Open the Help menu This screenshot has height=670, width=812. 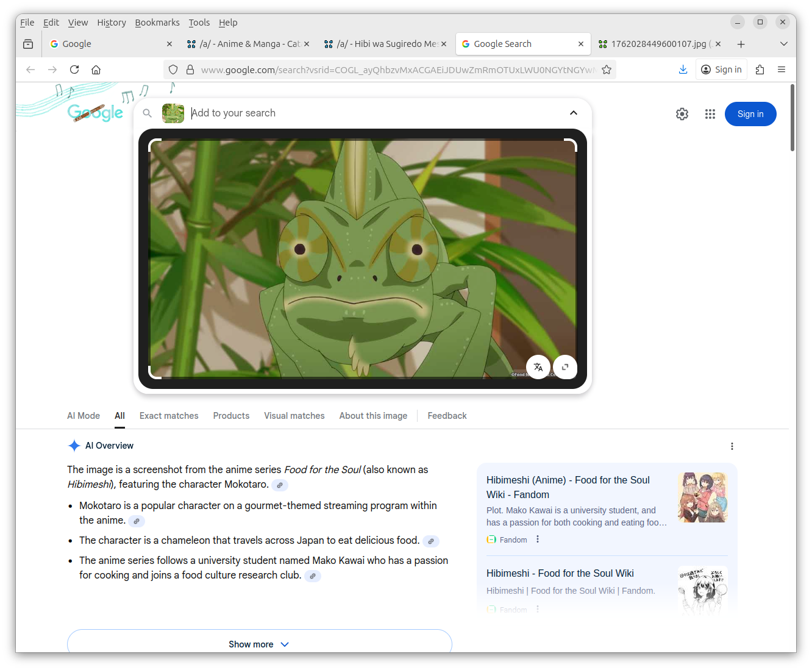(x=228, y=23)
